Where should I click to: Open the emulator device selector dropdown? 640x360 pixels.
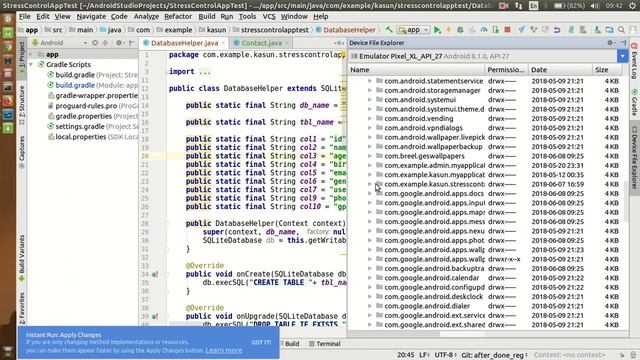click(x=622, y=56)
